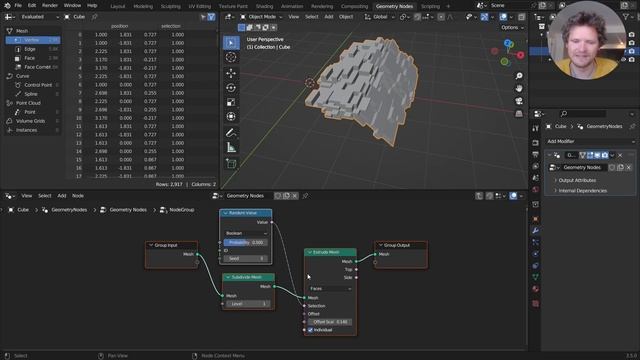Screen dimensions: 640x360
Task: Toggle fake user shield on Geometry Nodes
Action: [x=612, y=167]
